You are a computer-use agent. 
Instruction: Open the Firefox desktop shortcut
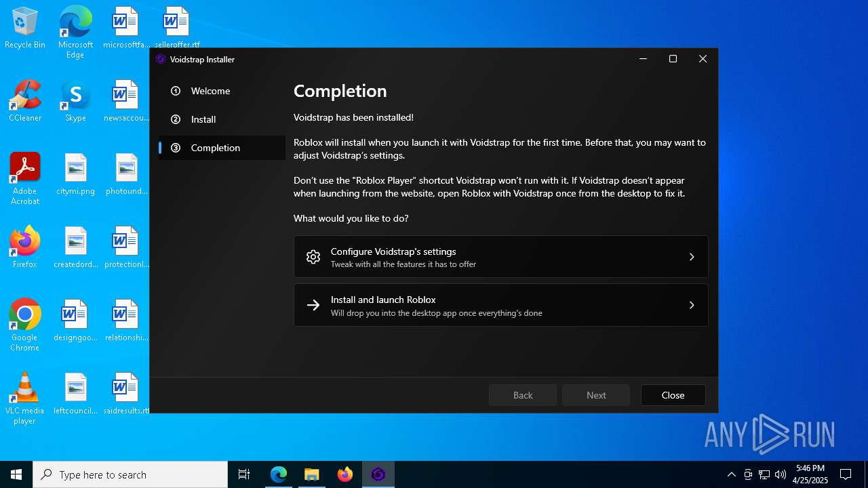pyautogui.click(x=25, y=247)
